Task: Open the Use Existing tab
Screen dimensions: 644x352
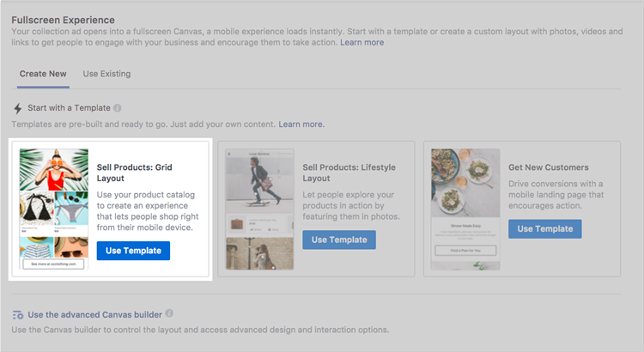Action: [x=106, y=74]
